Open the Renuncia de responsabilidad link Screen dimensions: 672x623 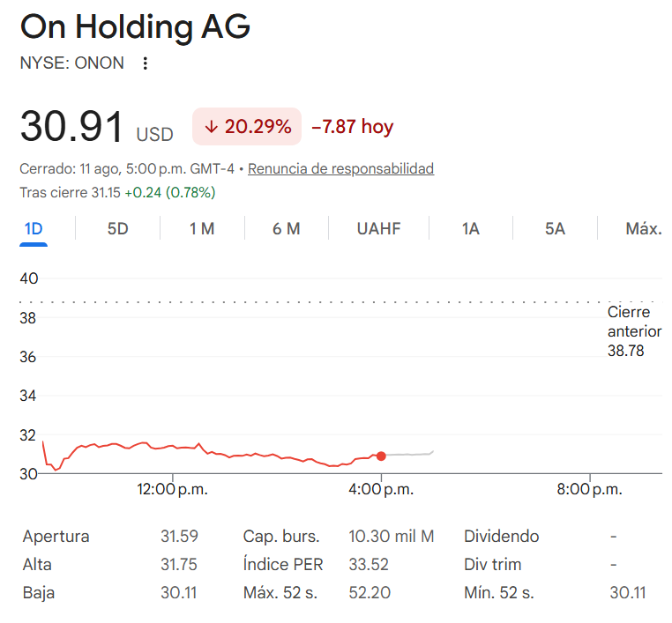(340, 168)
